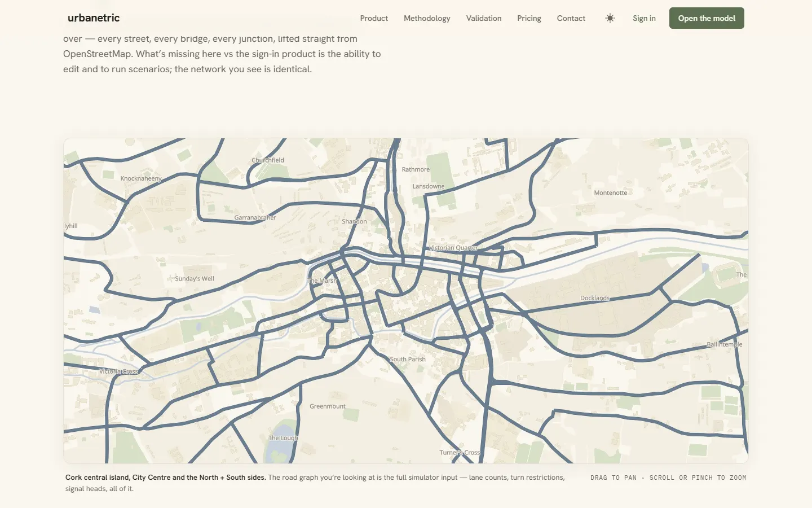Viewport: 812px width, 508px height.
Task: Click the South Parish map label
Action: (x=408, y=359)
